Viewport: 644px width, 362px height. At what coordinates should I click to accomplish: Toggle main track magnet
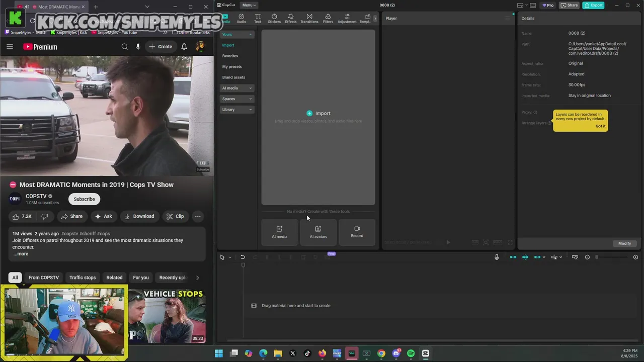513,257
